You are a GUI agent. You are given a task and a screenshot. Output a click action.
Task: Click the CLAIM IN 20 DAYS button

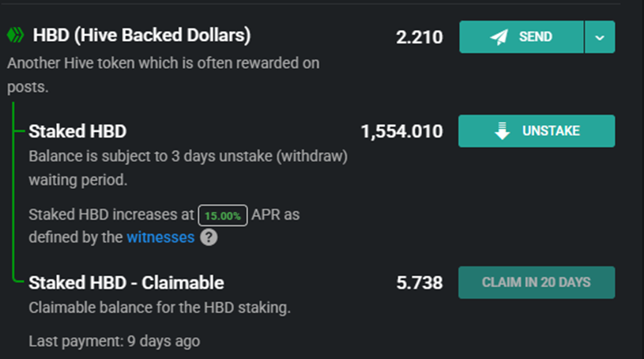(x=537, y=282)
